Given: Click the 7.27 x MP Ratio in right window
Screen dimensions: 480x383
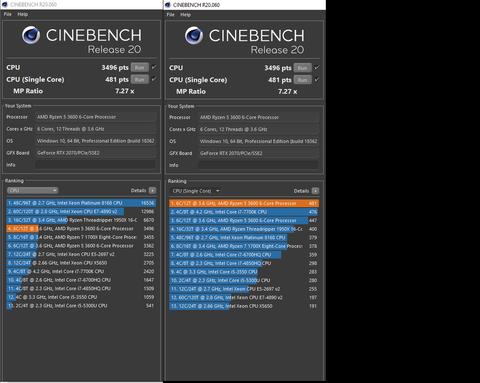Looking at the screenshot, I should pos(288,91).
